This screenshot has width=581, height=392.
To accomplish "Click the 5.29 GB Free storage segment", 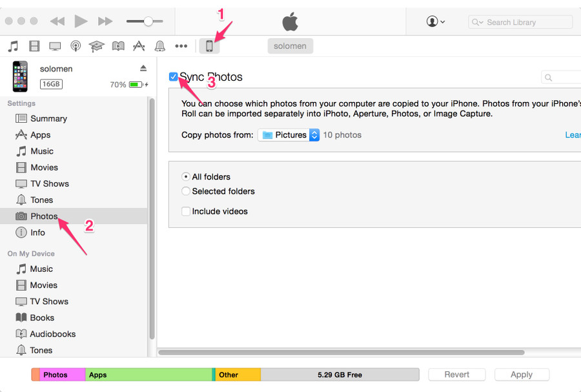I will (x=340, y=375).
